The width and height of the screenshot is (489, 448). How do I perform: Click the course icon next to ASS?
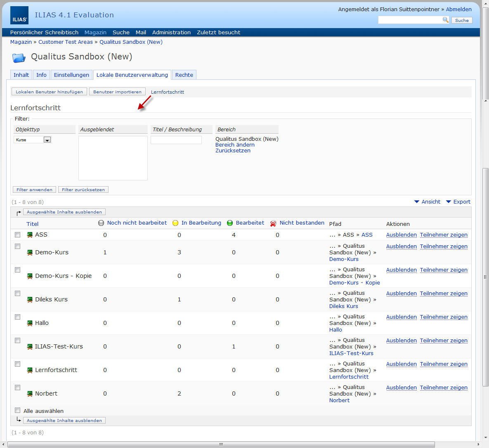pyautogui.click(x=30, y=235)
